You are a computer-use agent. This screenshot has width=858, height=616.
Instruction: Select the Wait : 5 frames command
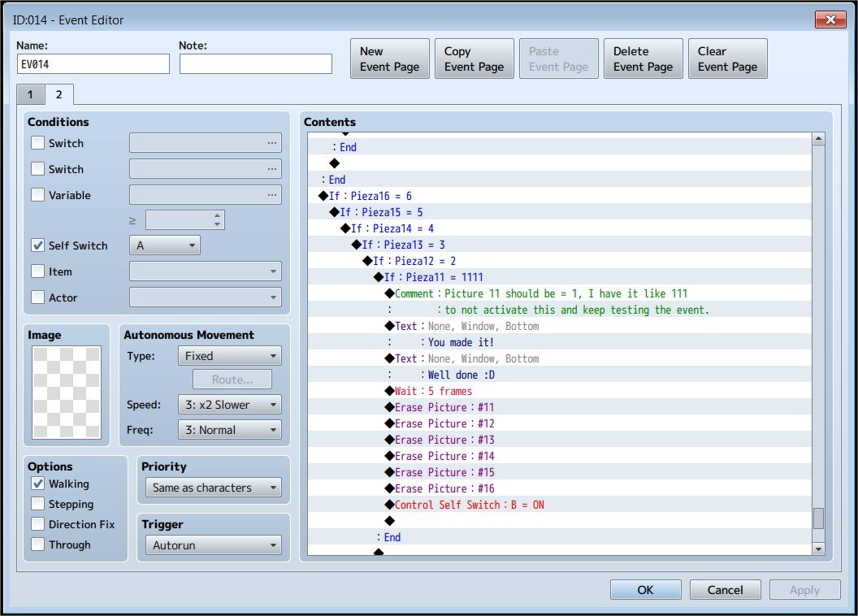click(x=559, y=391)
